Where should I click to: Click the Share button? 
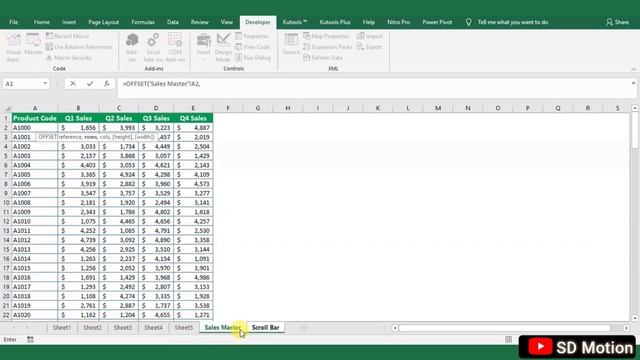(617, 22)
